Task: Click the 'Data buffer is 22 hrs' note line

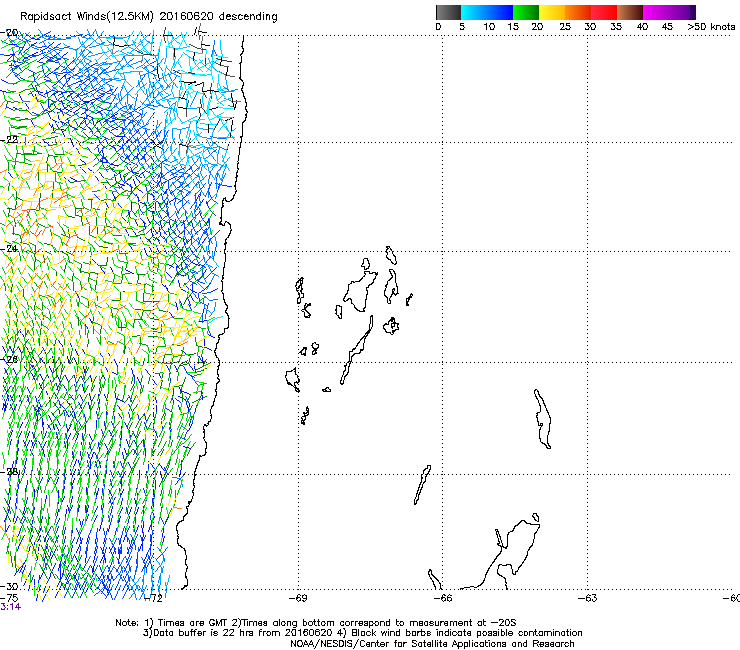Action: click(362, 633)
